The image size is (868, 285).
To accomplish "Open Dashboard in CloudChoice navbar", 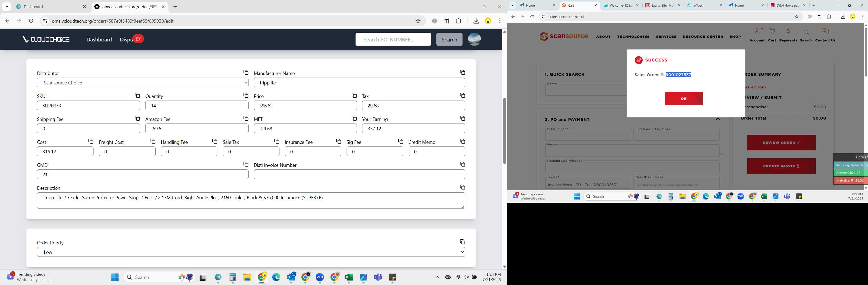I will pyautogui.click(x=99, y=39).
